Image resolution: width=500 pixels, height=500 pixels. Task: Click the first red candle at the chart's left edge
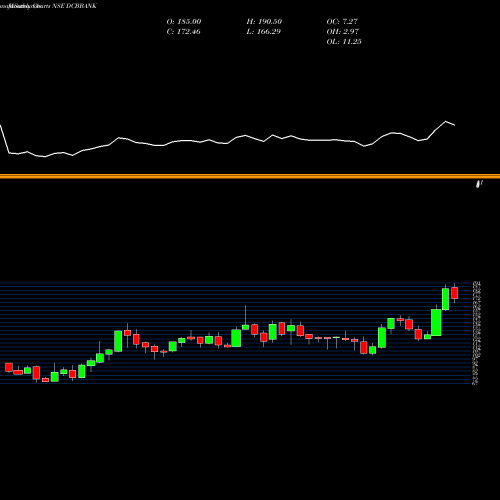click(9, 367)
